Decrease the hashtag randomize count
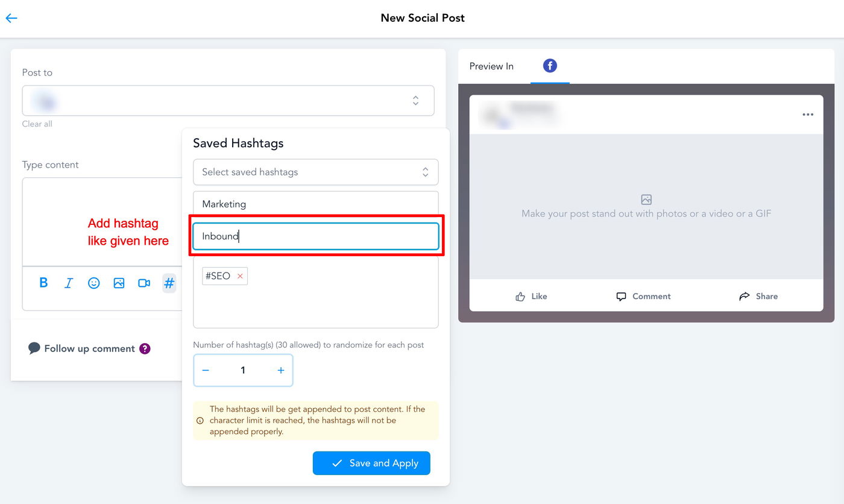This screenshot has width=844, height=504. 206,370
